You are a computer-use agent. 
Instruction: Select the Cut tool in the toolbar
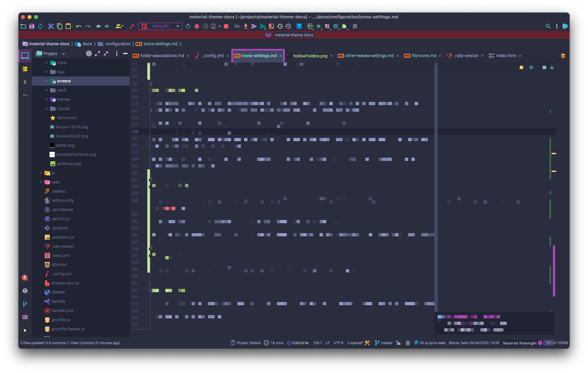(51, 26)
